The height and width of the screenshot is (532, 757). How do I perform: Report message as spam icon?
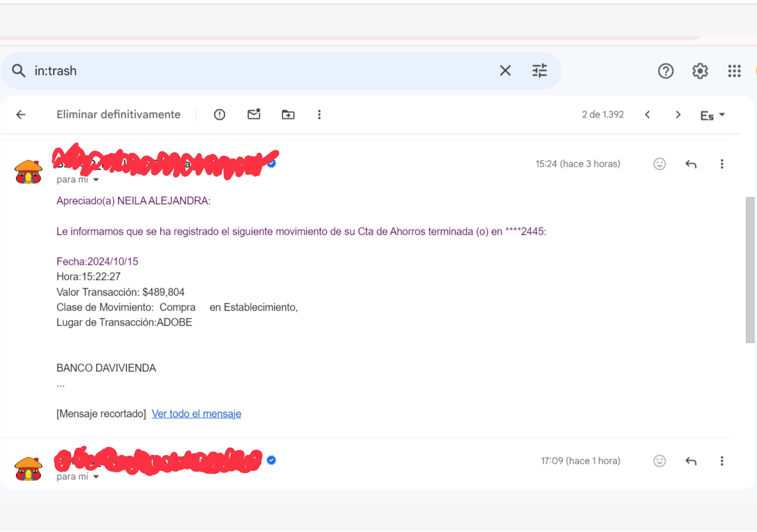(x=219, y=115)
